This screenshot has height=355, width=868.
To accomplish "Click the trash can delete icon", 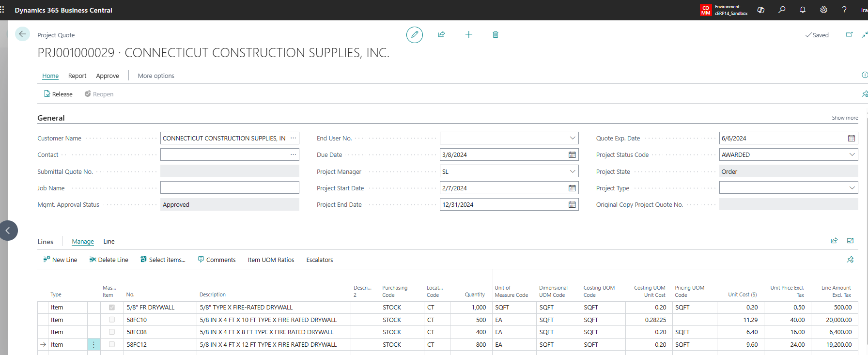I will (x=495, y=34).
